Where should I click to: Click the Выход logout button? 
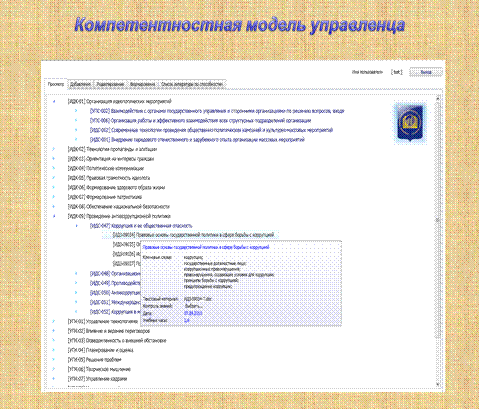coord(426,72)
